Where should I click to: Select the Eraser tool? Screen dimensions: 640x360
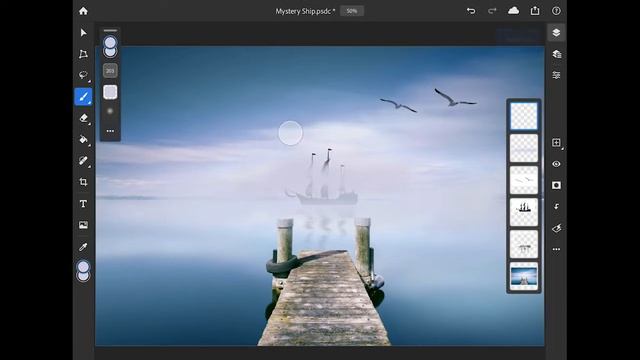click(x=83, y=118)
